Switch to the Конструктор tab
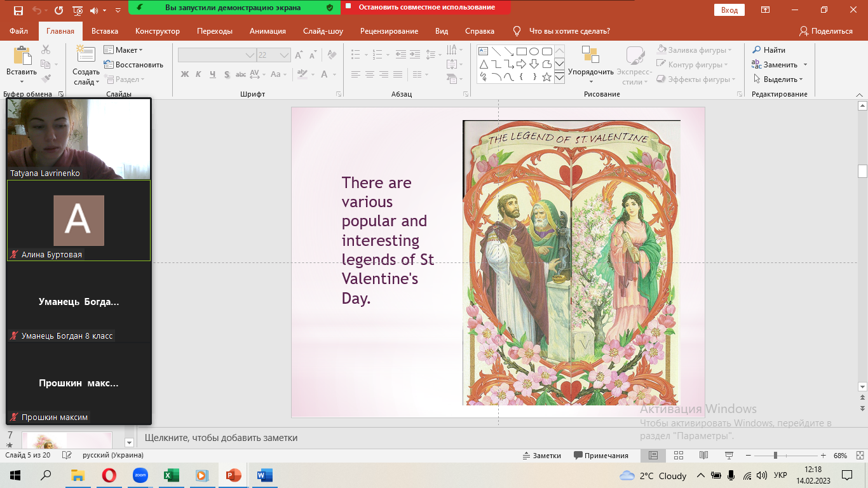Image resolution: width=868 pixels, height=488 pixels. (x=158, y=31)
